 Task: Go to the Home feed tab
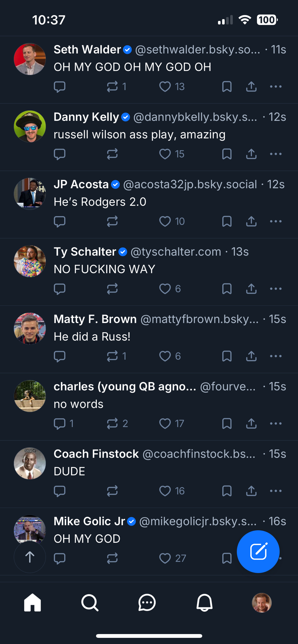(x=33, y=602)
